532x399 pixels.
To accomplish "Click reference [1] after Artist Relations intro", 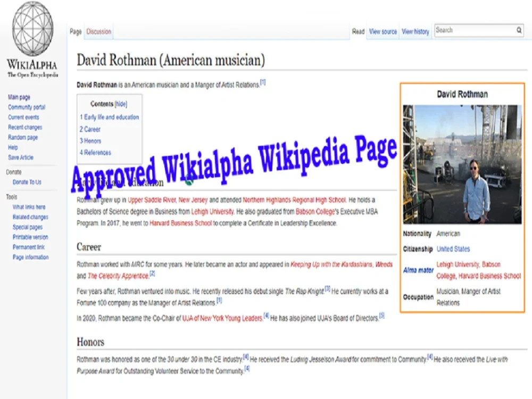I will pyautogui.click(x=263, y=82).
